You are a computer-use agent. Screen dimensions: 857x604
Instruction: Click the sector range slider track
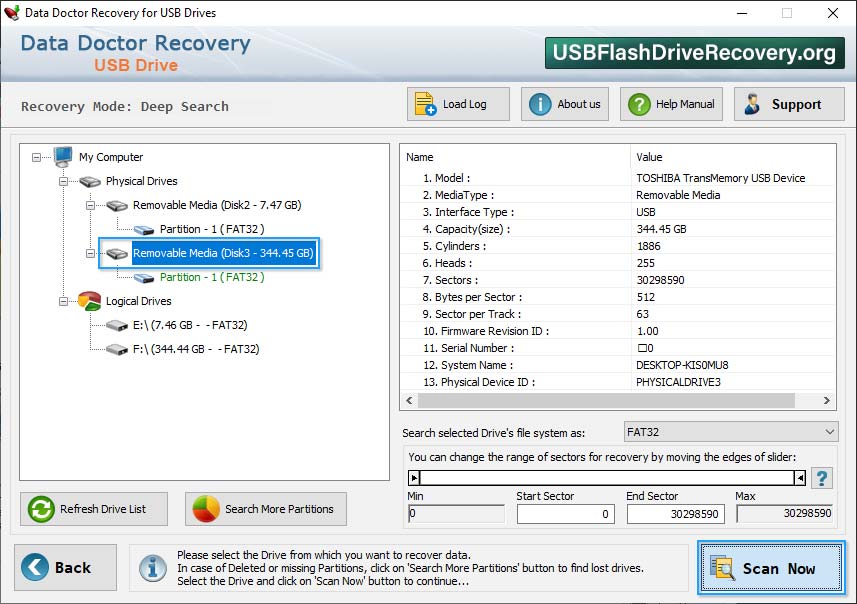(x=607, y=478)
